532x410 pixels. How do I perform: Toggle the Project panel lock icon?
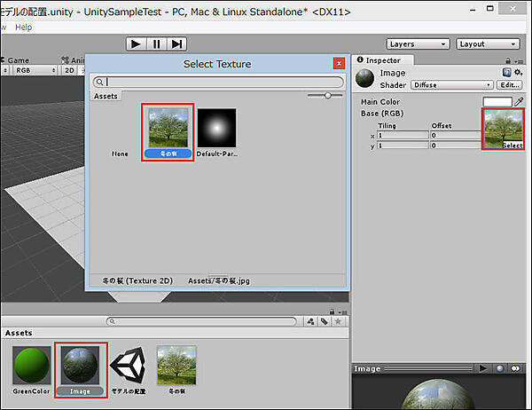pyautogui.click(x=332, y=311)
